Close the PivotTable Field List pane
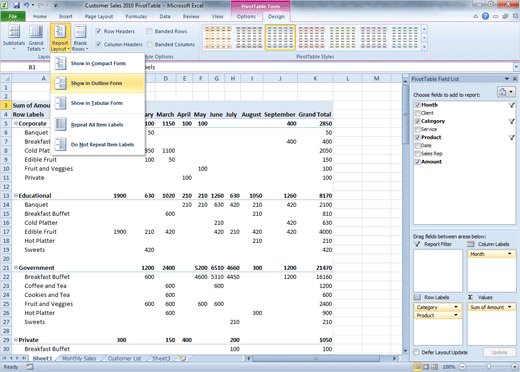This screenshot has height=372, width=520. [x=515, y=79]
